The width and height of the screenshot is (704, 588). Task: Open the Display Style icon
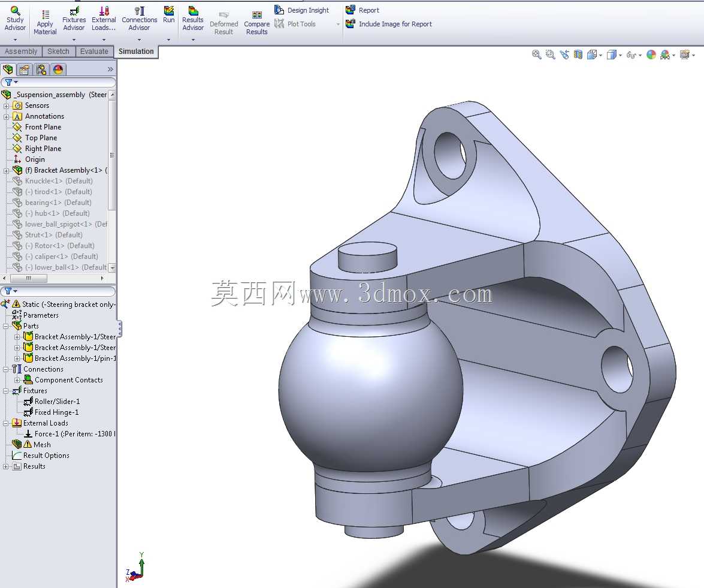(612, 55)
